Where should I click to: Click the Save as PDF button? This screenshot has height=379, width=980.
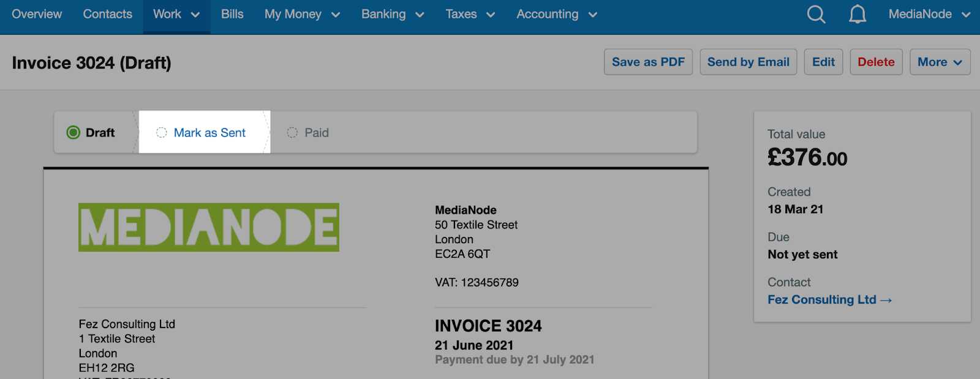pyautogui.click(x=648, y=62)
